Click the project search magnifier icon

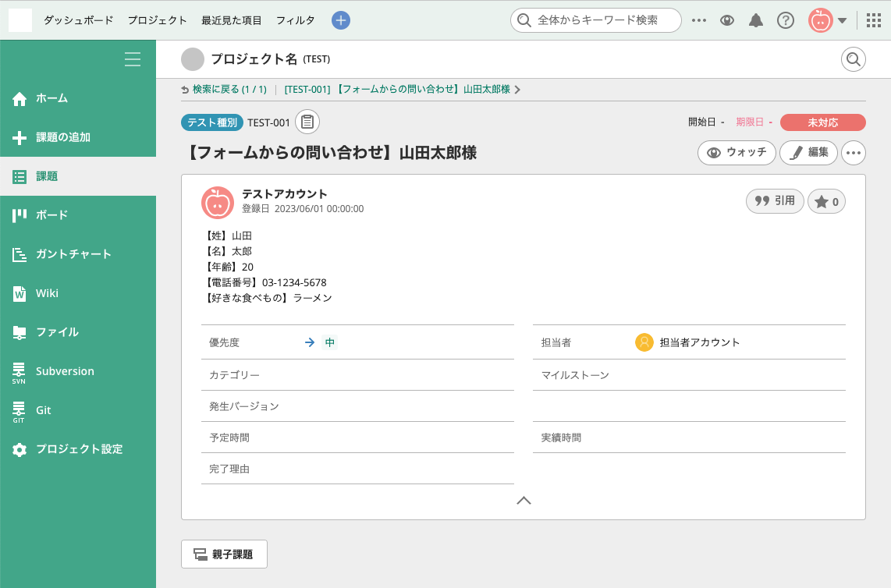(x=853, y=59)
